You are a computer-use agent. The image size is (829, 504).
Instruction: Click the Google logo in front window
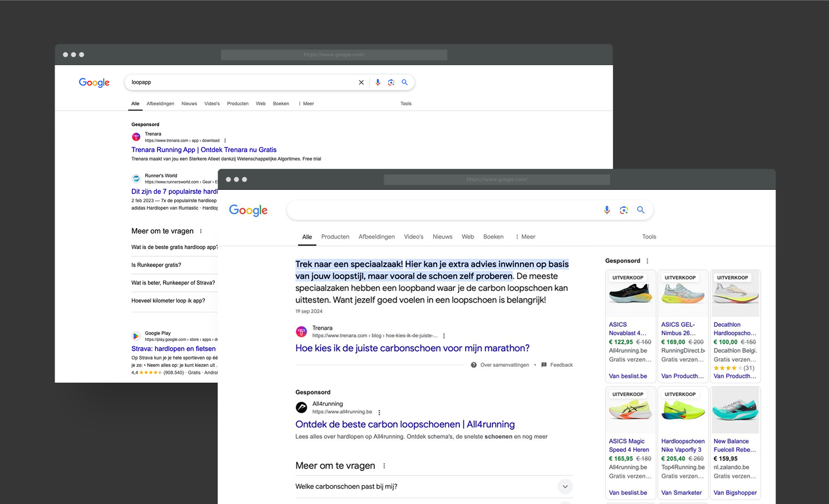(248, 210)
